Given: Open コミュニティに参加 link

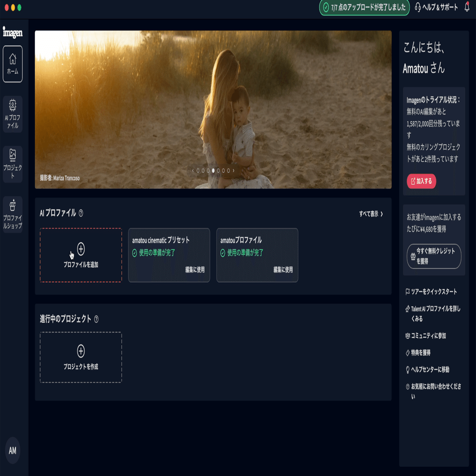Looking at the screenshot, I should pos(426,336).
